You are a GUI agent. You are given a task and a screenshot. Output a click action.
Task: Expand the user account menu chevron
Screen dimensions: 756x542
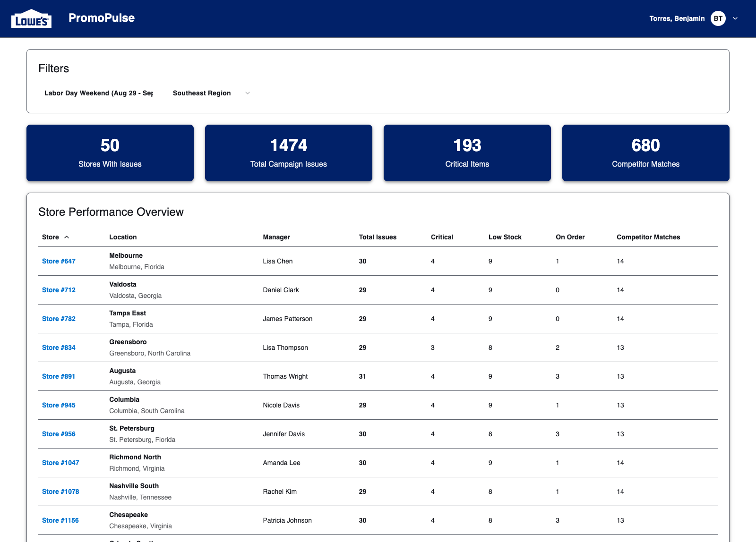735,18
